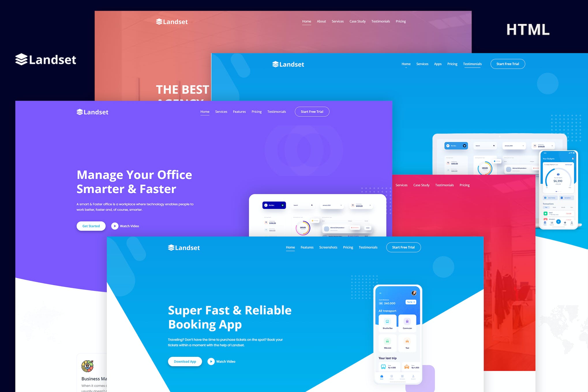The width and height of the screenshot is (588, 392).
Task: Select Pricing tab in purple office theme nav
Action: pos(256,112)
